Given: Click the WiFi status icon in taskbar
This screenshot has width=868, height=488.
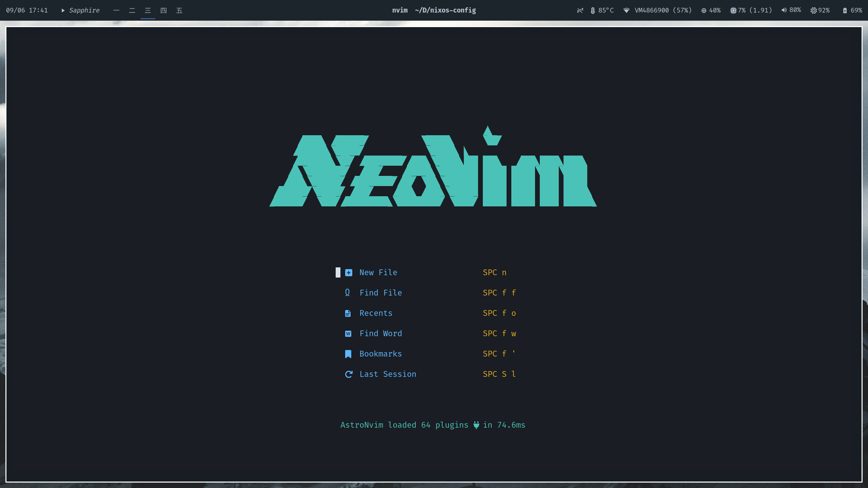Looking at the screenshot, I should coord(627,10).
